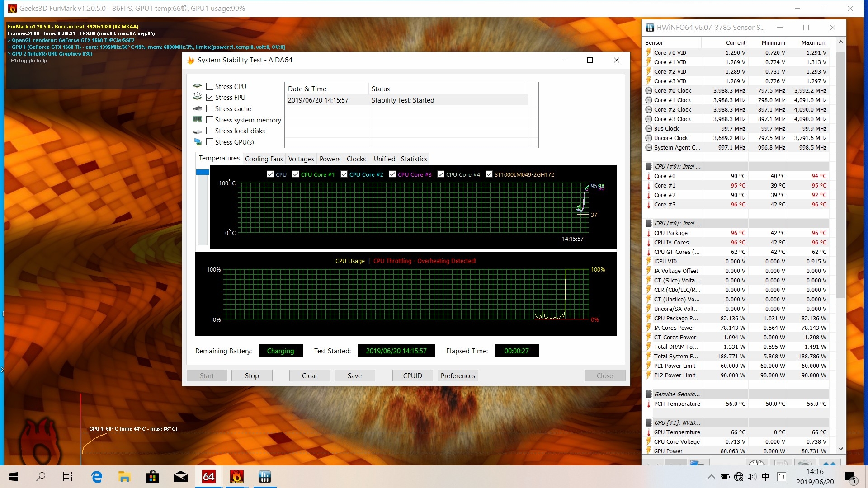Screen dimensions: 868x488
Task: Toggle the CPU Core #1 graph checkbox
Action: point(296,174)
